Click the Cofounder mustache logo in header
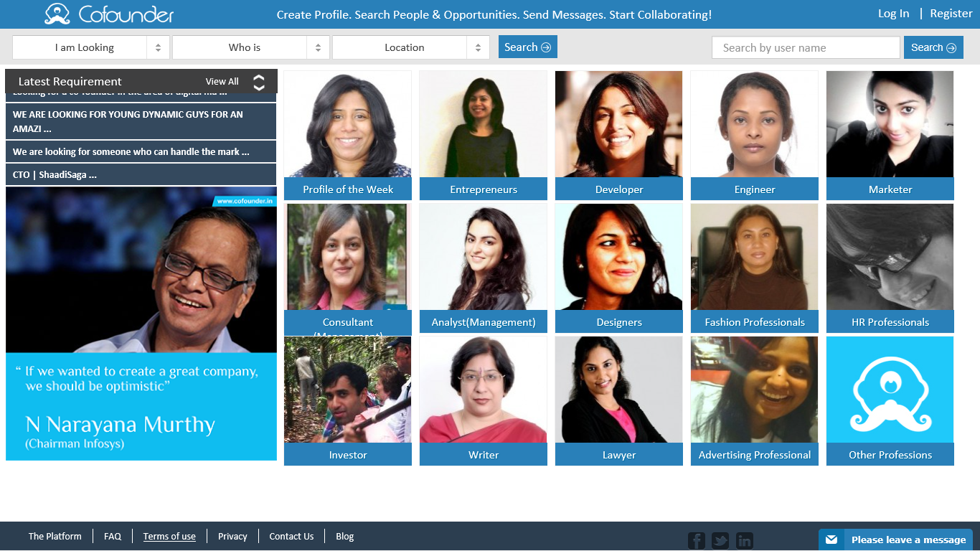 pyautogui.click(x=57, y=14)
